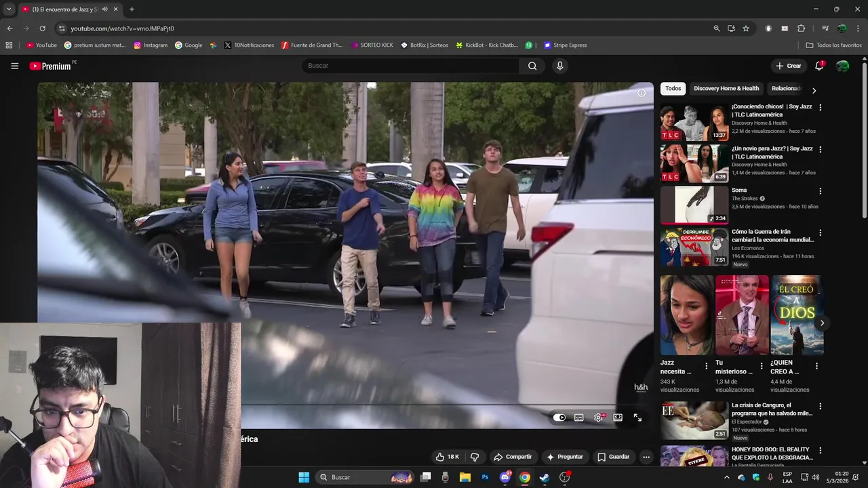Open the taskbar volume speaker icon
868x488 pixels.
pyautogui.click(x=815, y=477)
